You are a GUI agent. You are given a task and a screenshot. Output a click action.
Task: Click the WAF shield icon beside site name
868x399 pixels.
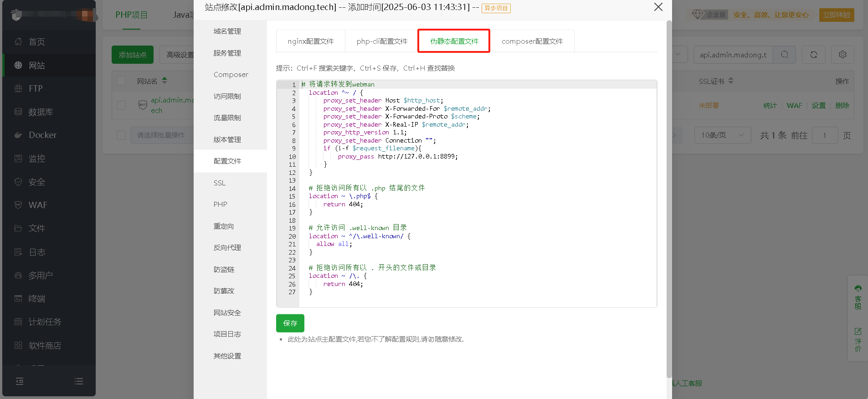[x=143, y=105]
